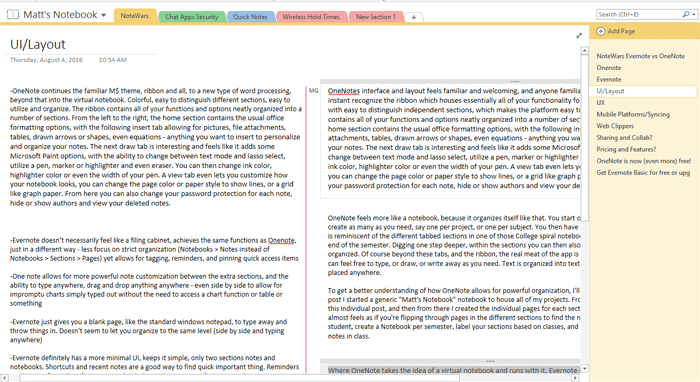
Task: Click the MG author initials marker
Action: tap(313, 91)
